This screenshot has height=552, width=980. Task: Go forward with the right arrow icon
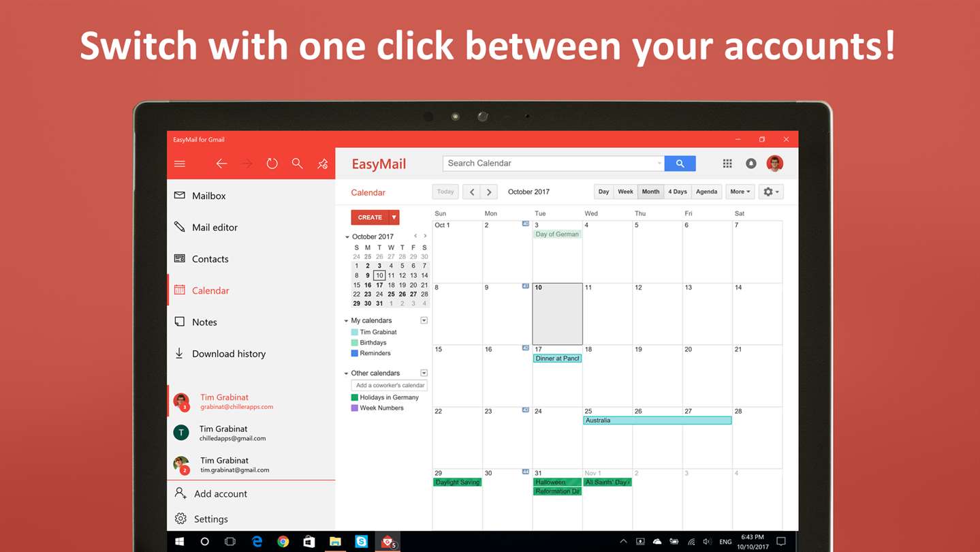[247, 164]
